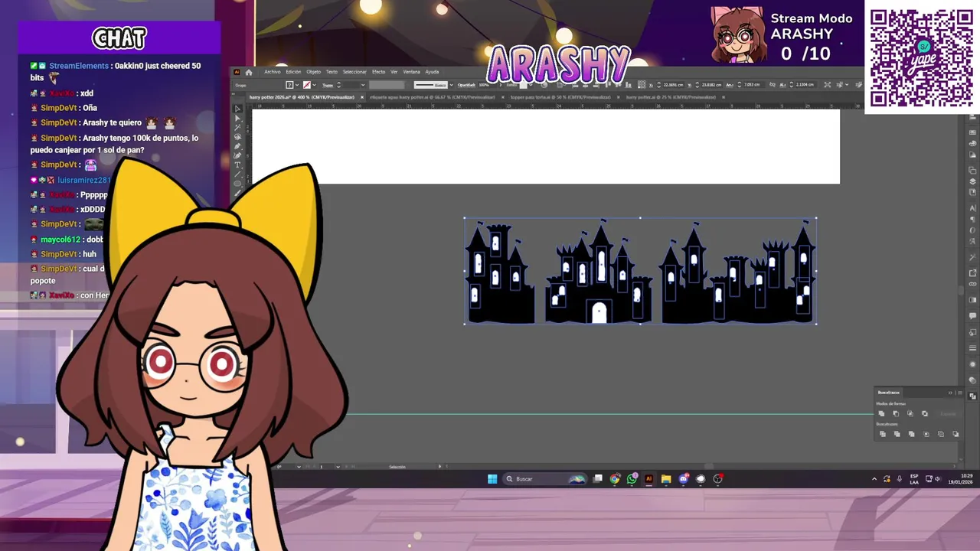Open Google Chrome from taskbar

pyautogui.click(x=615, y=479)
